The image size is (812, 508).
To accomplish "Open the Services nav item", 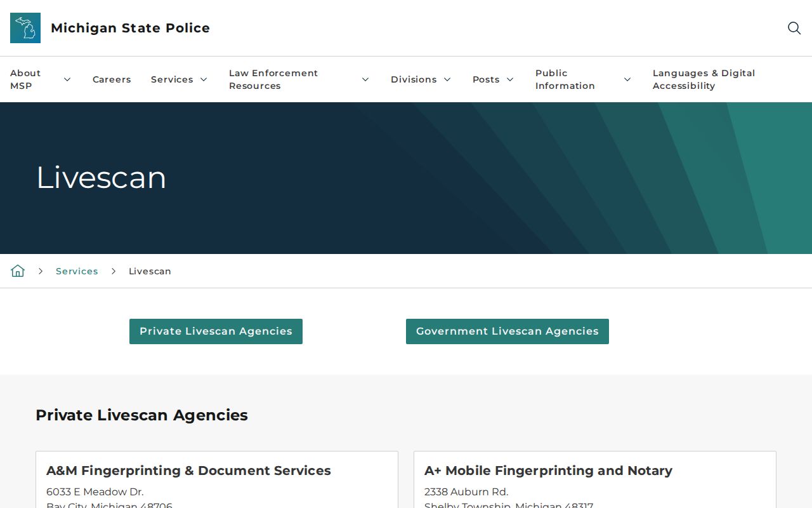I will tap(172, 79).
